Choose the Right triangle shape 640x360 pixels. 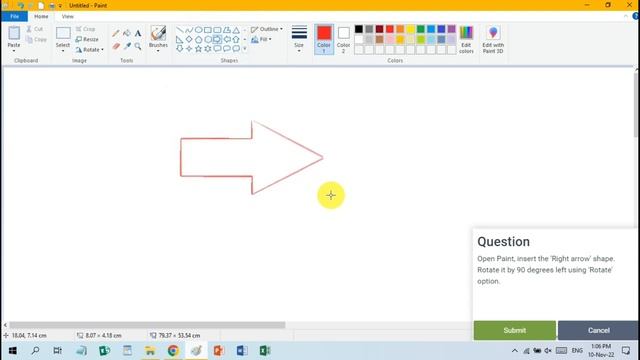pyautogui.click(x=180, y=40)
